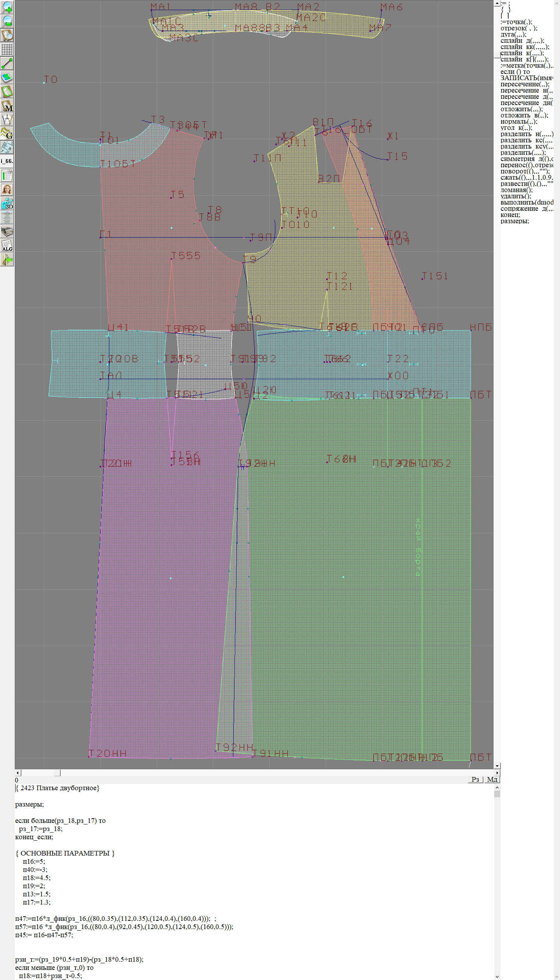The width and height of the screenshot is (560, 980).
Task: Click the i_66. label button in toolbar
Action: coord(7,161)
